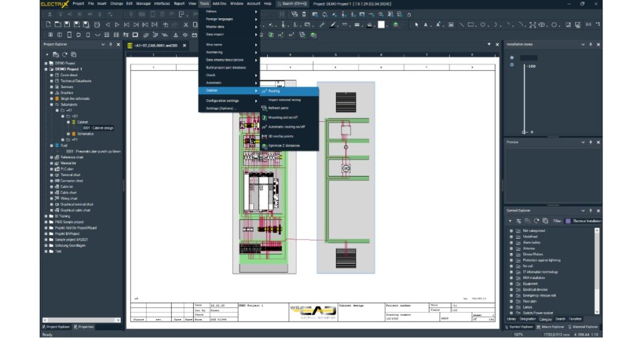Select the lower radio button in Installation zones
Viewport: 644px width, 338px height.
click(512, 65)
